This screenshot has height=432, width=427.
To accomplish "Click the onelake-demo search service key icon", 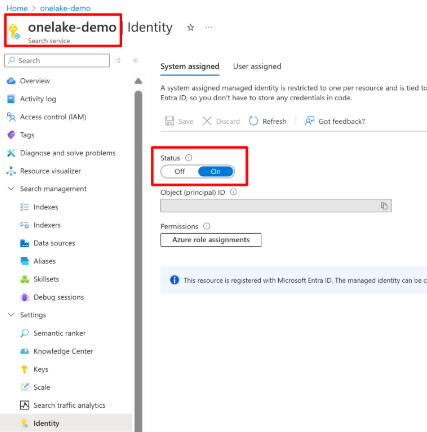I will (15, 32).
